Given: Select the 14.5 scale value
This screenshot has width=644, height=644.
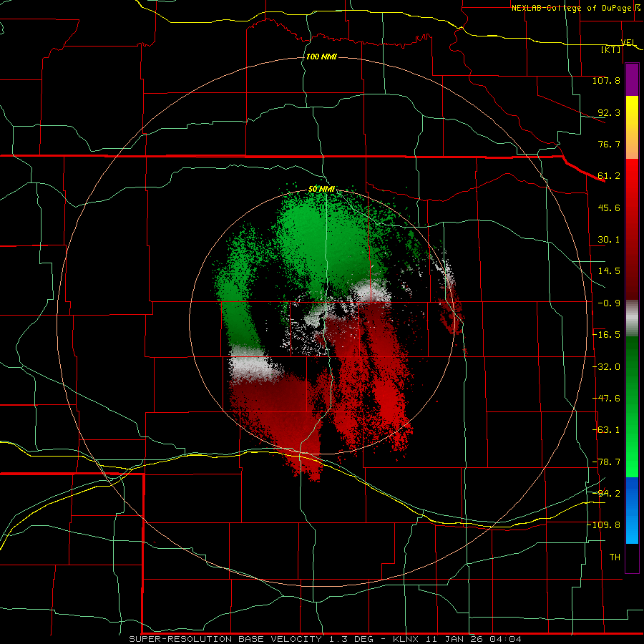Looking at the screenshot, I should pos(609,271).
